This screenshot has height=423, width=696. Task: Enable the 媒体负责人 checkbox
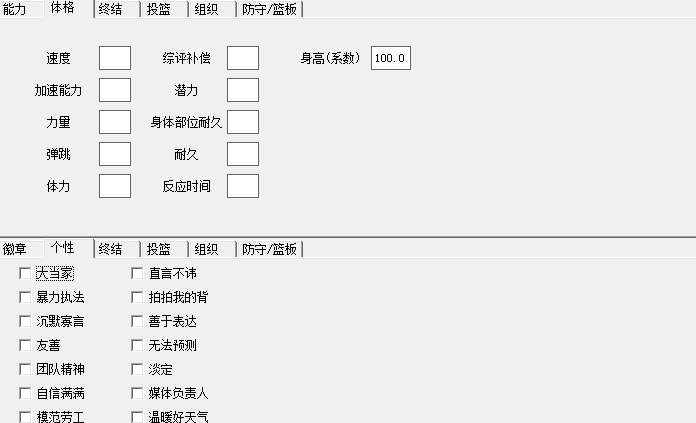(137, 393)
